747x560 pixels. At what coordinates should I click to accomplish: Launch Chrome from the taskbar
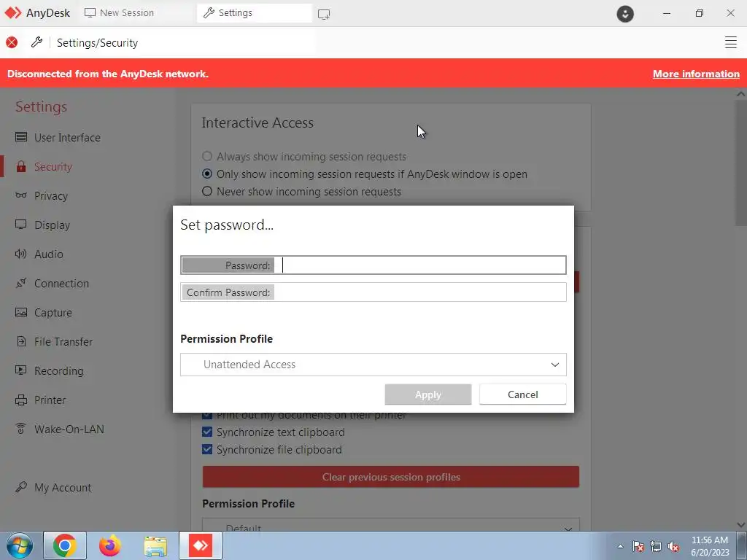[x=65, y=545]
